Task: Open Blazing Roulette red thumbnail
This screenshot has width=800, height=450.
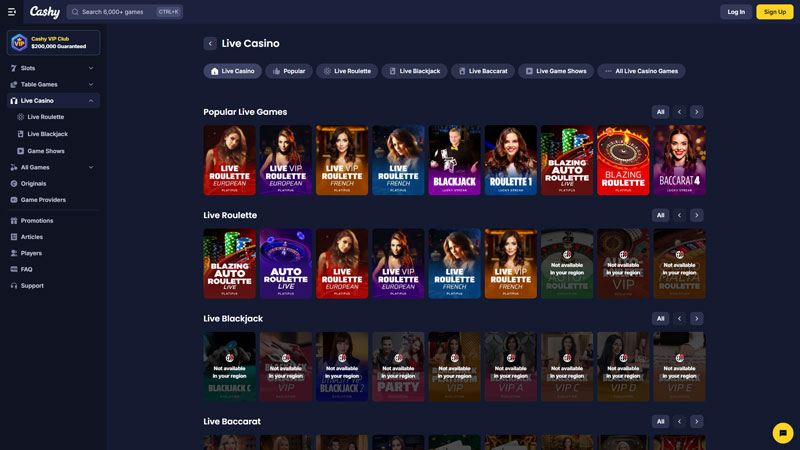Action: pyautogui.click(x=623, y=160)
